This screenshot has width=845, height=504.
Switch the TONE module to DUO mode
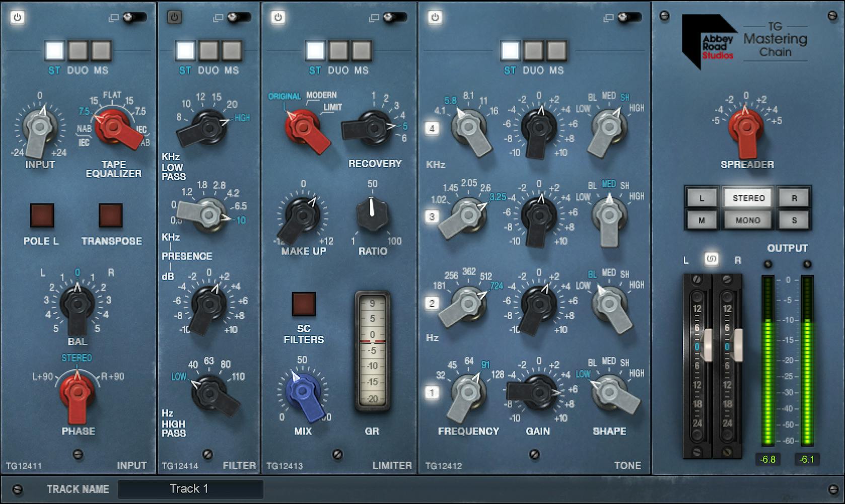coord(533,50)
